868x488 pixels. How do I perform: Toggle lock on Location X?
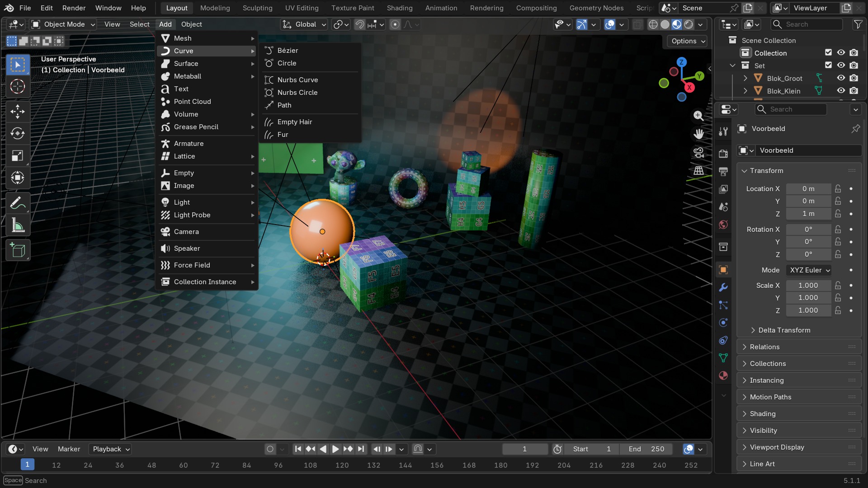(x=838, y=189)
